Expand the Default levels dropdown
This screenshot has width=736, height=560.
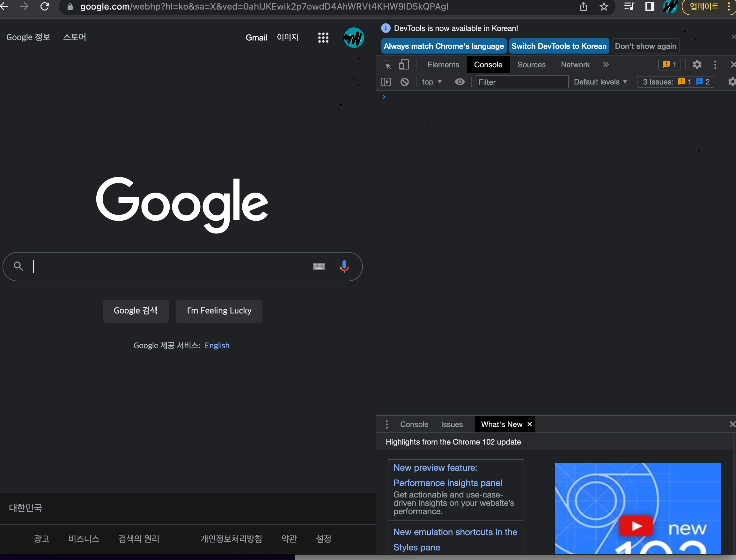click(x=600, y=82)
